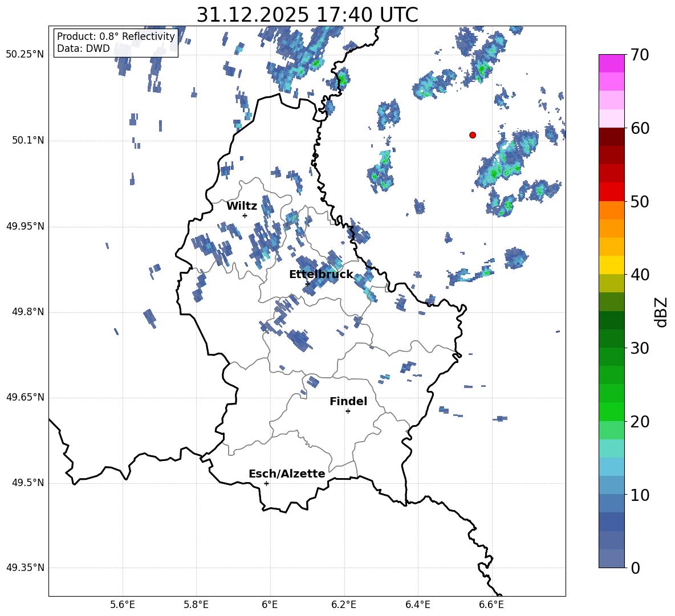This screenshot has height=616, width=675.
Task: Click the 50.25°N latitude label
Action: pyautogui.click(x=25, y=55)
